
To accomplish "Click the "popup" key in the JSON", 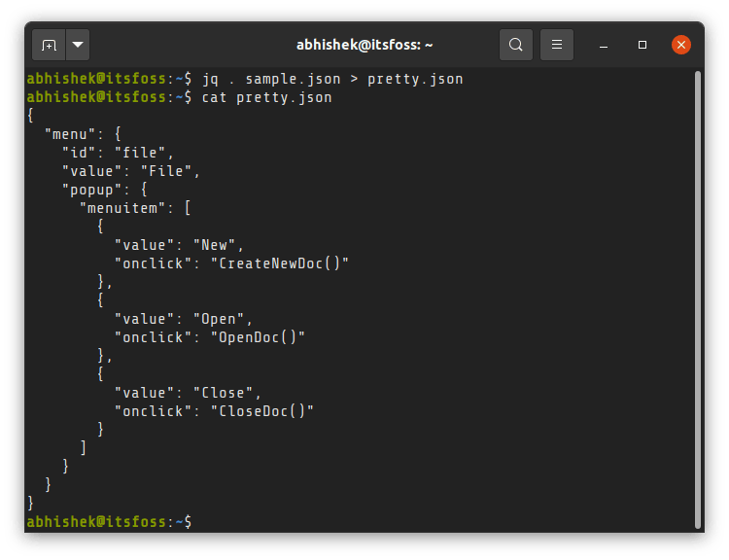I will (x=92, y=190).
